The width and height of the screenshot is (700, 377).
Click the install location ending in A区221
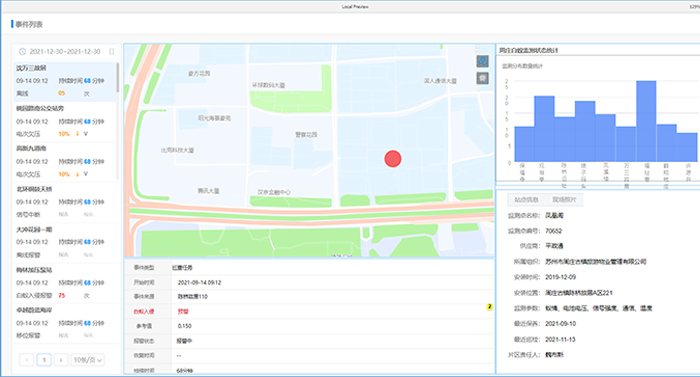point(579,293)
